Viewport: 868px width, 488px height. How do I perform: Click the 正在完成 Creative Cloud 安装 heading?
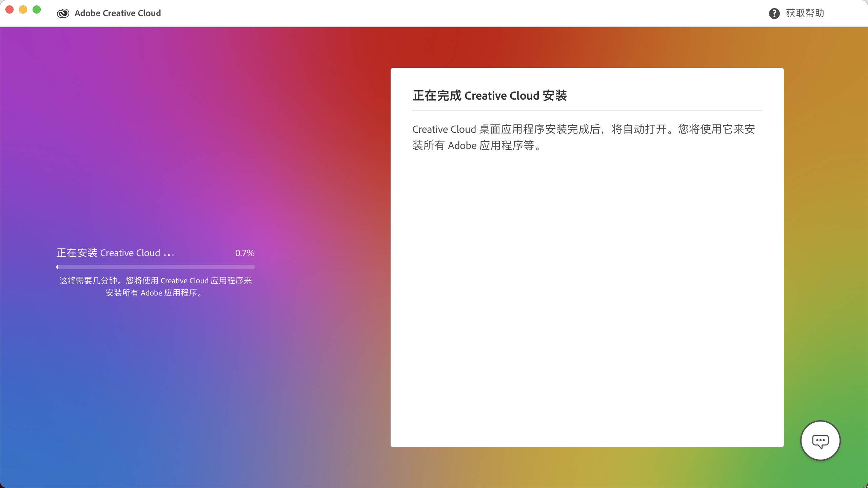click(x=490, y=96)
